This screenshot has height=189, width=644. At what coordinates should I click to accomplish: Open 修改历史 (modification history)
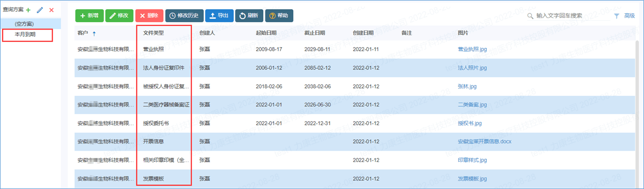[x=184, y=16]
